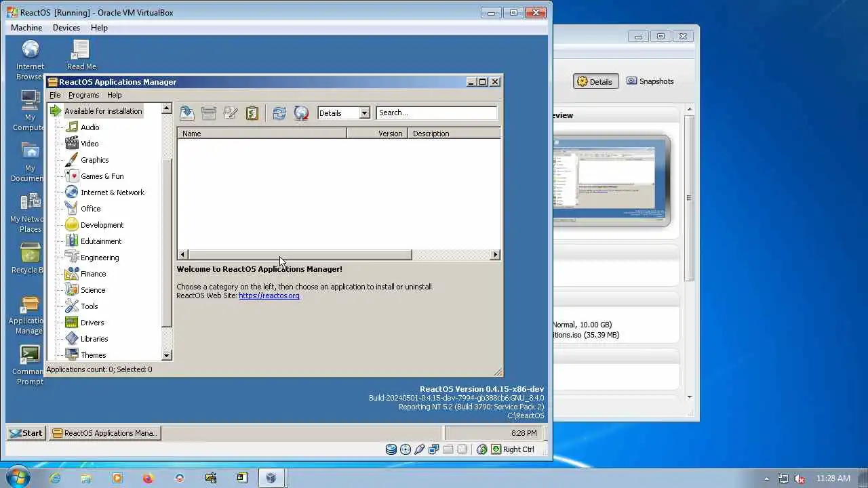The width and height of the screenshot is (868, 488).
Task: Click the Install toolbar icon in Applications Manager
Action: pos(186,113)
